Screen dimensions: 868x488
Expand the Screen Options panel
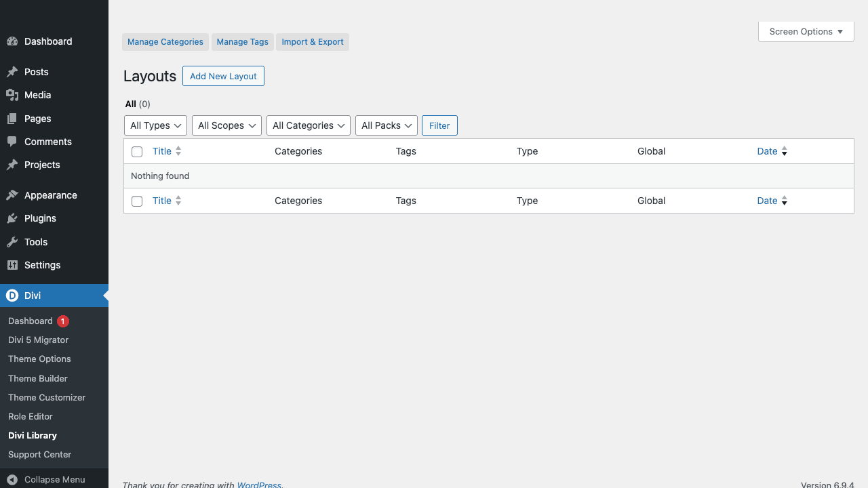pos(806,32)
